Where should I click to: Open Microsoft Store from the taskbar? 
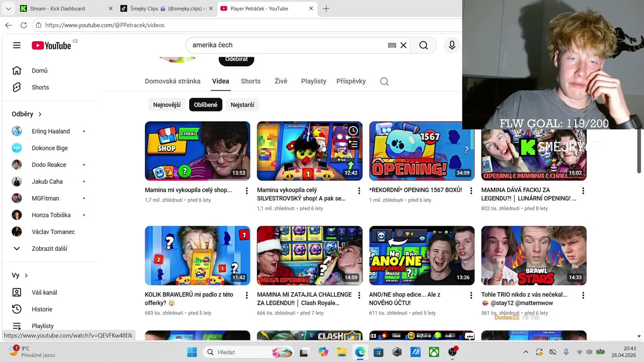pyautogui.click(x=378, y=352)
